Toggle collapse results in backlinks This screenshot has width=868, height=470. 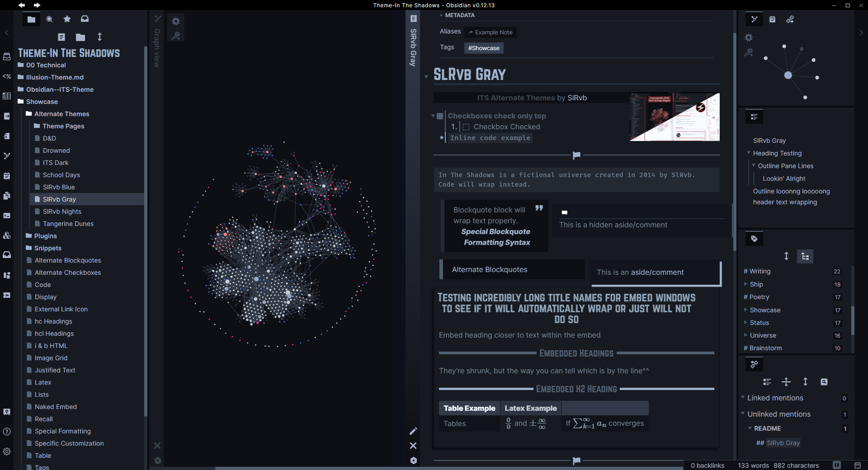click(x=767, y=382)
